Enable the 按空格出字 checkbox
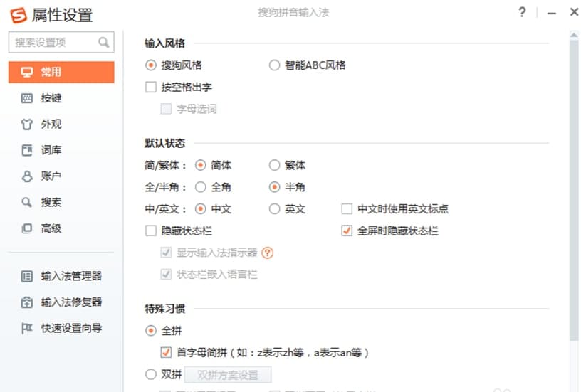The image size is (581, 392). click(x=151, y=88)
